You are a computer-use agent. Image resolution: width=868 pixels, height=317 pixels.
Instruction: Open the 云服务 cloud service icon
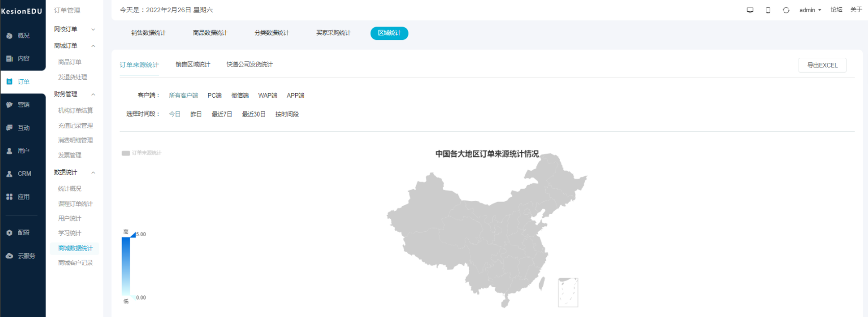(9, 256)
